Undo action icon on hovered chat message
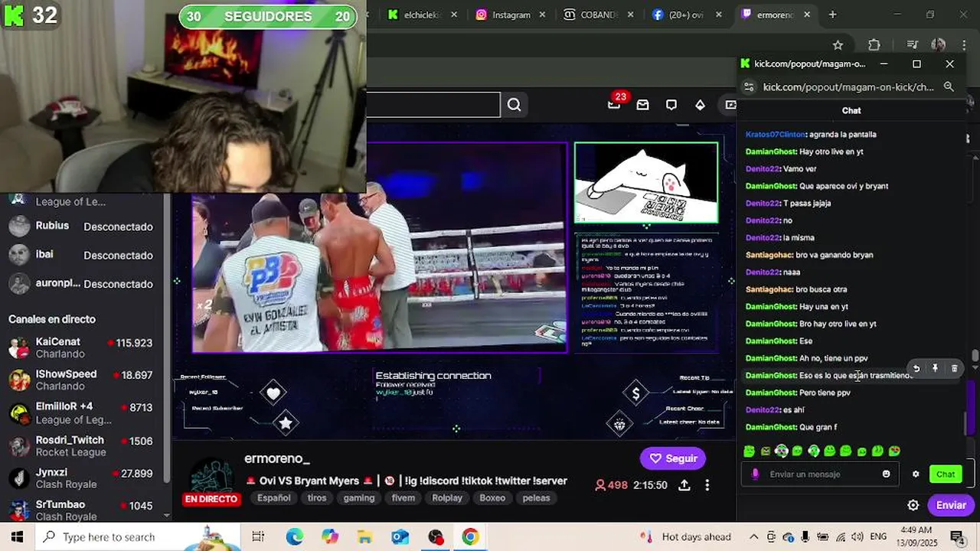The width and height of the screenshot is (980, 551). [916, 369]
